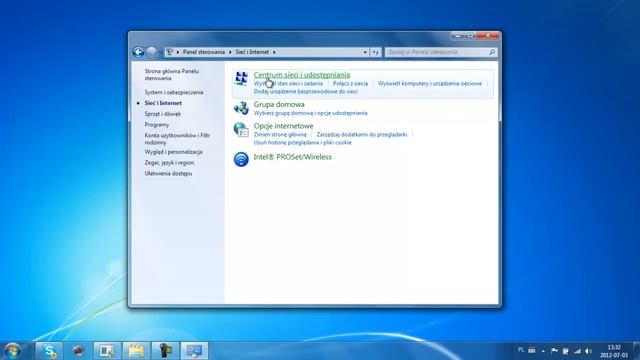Maximize the Control Panel window
The image size is (640, 360).
[470, 36]
